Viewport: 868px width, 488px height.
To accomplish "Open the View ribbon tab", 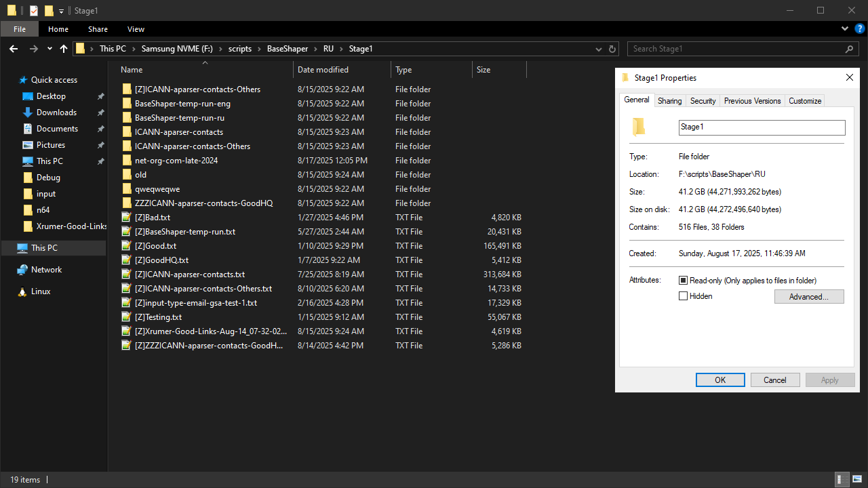I will [136, 29].
